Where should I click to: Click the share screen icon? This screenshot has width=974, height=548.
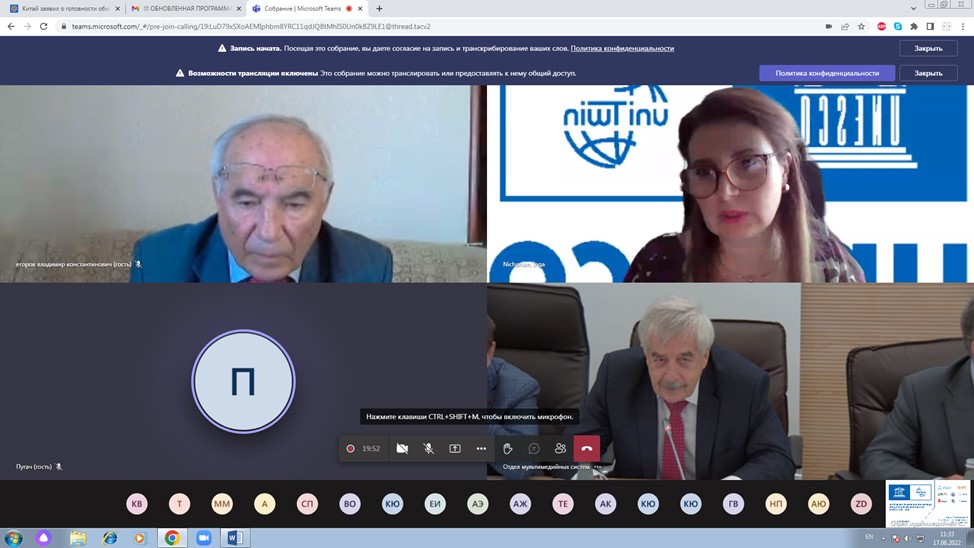tap(455, 449)
